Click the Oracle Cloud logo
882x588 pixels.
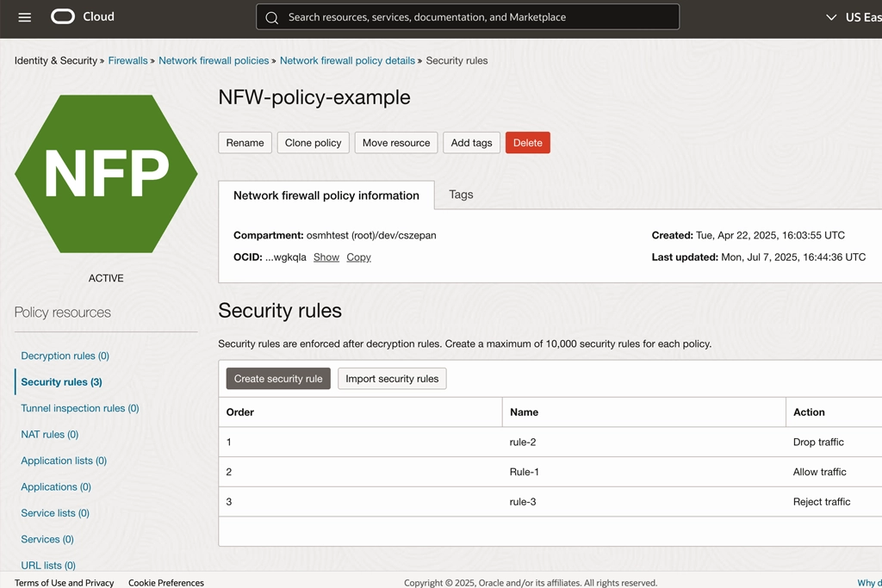tap(83, 16)
